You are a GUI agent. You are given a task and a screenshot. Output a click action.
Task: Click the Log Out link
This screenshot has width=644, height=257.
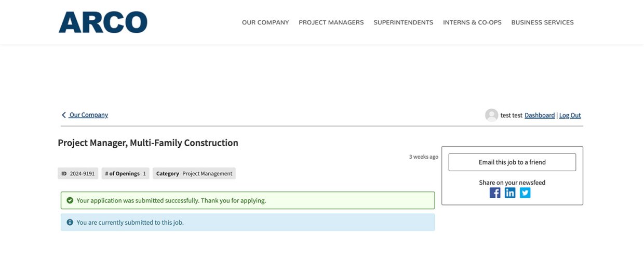[x=570, y=115]
